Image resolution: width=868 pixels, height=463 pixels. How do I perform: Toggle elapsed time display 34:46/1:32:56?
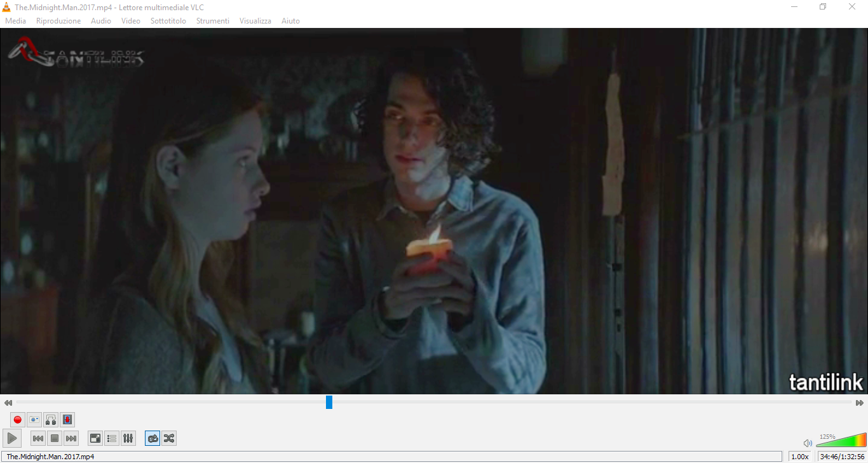[x=842, y=457]
